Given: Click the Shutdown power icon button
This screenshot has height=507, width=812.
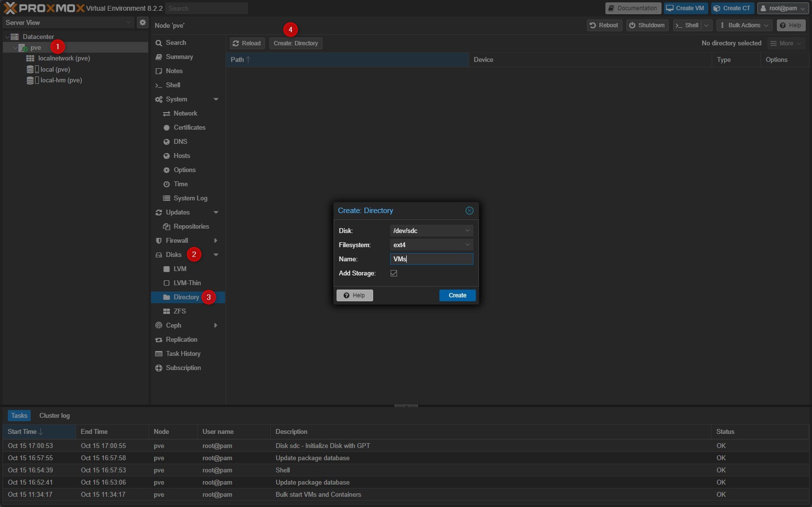Looking at the screenshot, I should tap(646, 25).
